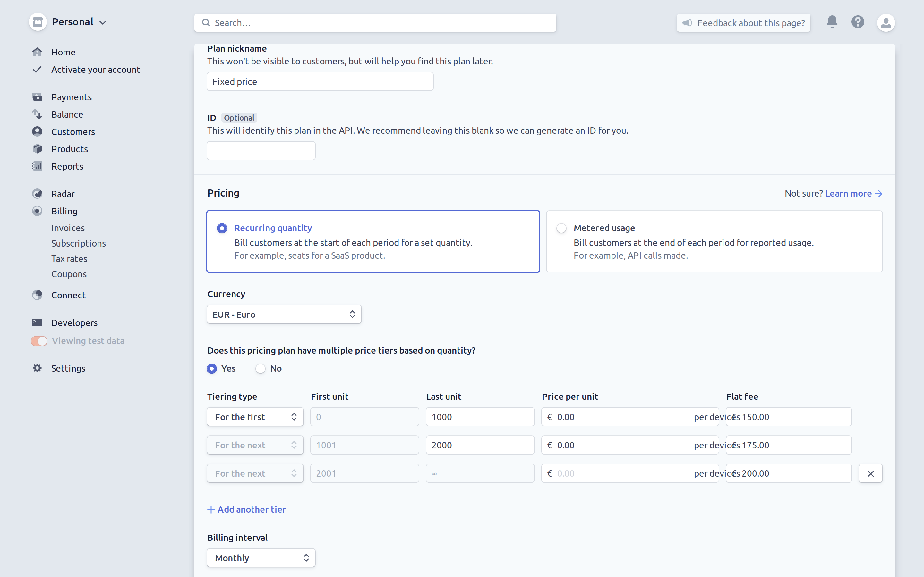Click Add another tier

click(x=246, y=509)
